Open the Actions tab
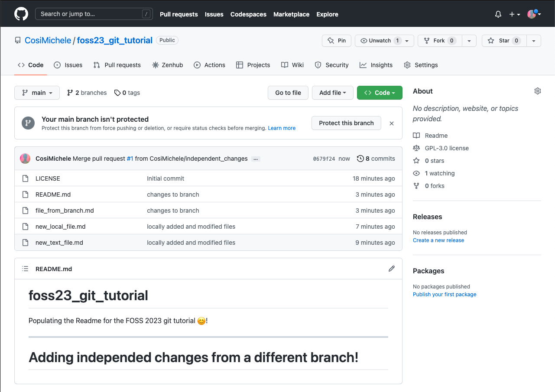555x392 pixels. click(210, 65)
